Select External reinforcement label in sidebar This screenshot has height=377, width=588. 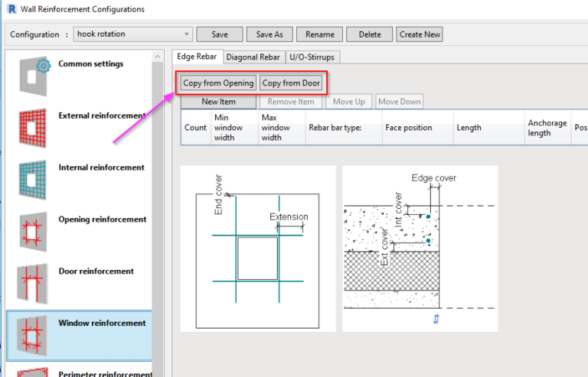click(102, 115)
